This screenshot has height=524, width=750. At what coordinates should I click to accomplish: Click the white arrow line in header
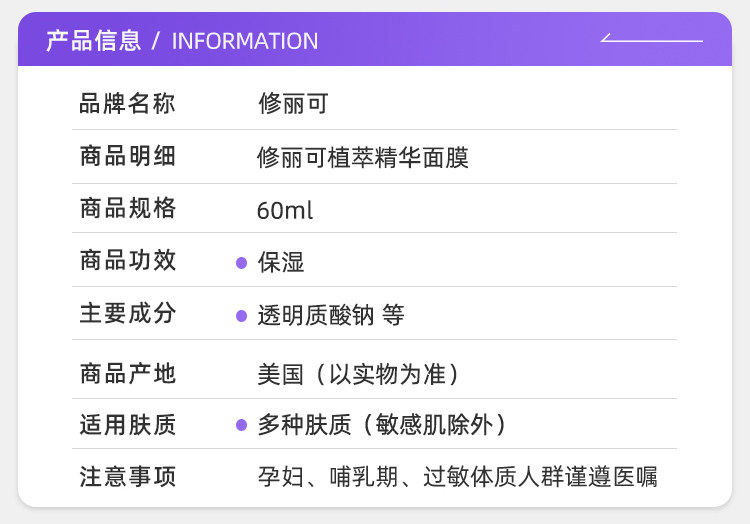[651, 40]
